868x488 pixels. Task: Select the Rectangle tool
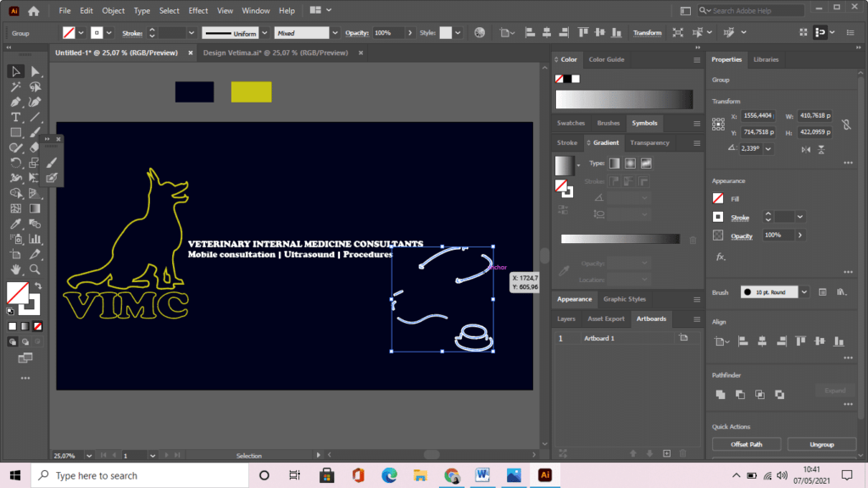(x=15, y=133)
